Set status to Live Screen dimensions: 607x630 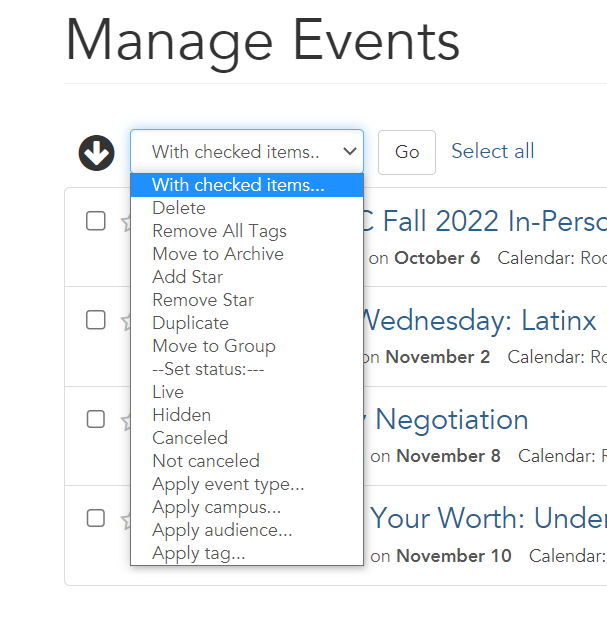(168, 392)
